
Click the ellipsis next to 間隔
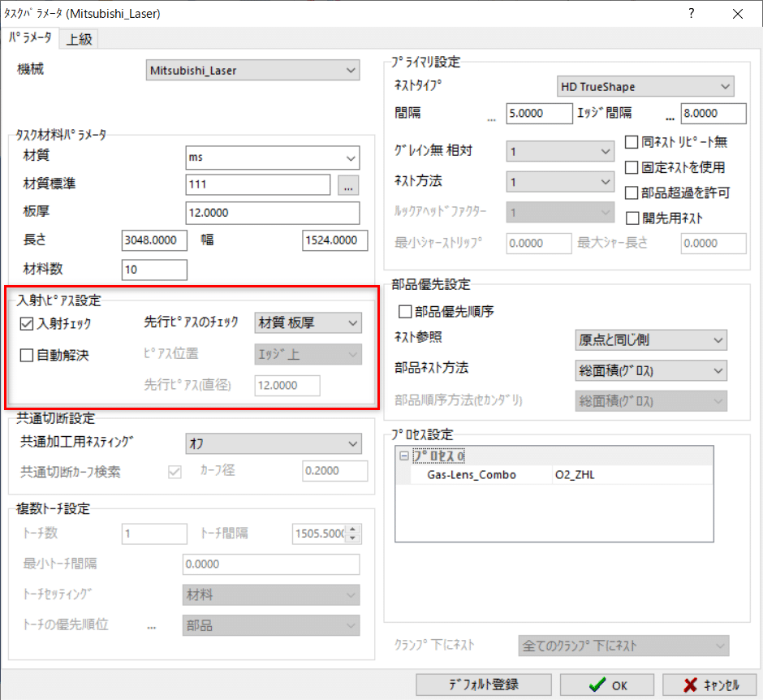point(491,119)
